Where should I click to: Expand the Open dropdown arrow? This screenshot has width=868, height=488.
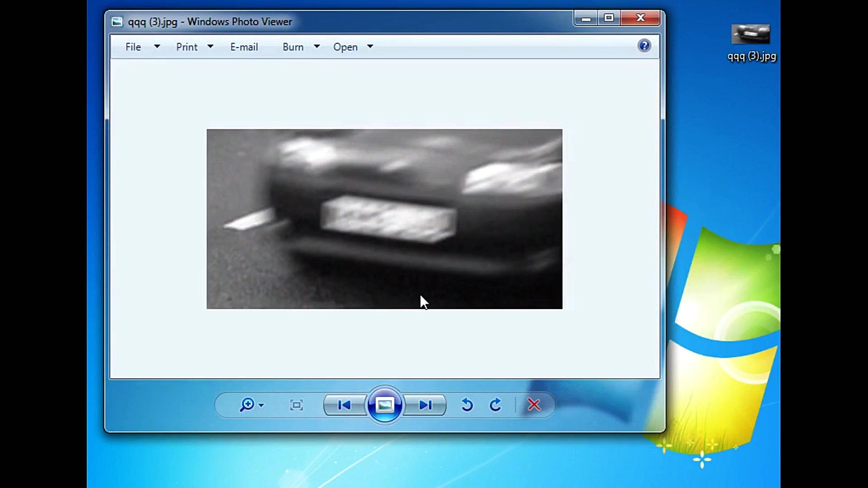[370, 47]
